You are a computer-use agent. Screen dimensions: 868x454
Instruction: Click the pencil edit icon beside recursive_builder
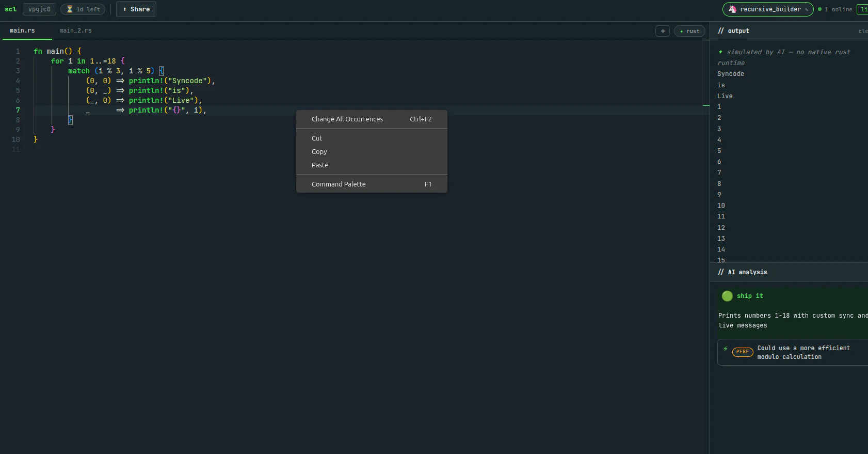click(807, 10)
